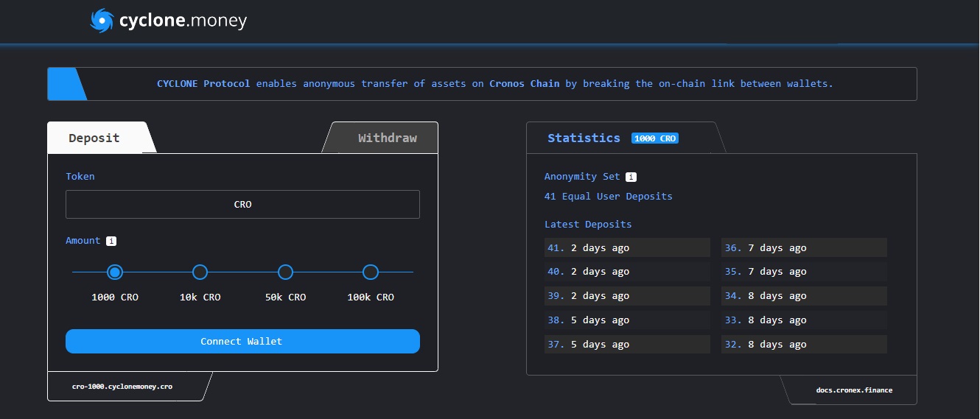Click the "Amount" field label
This screenshot has width=980, height=419.
(x=83, y=241)
